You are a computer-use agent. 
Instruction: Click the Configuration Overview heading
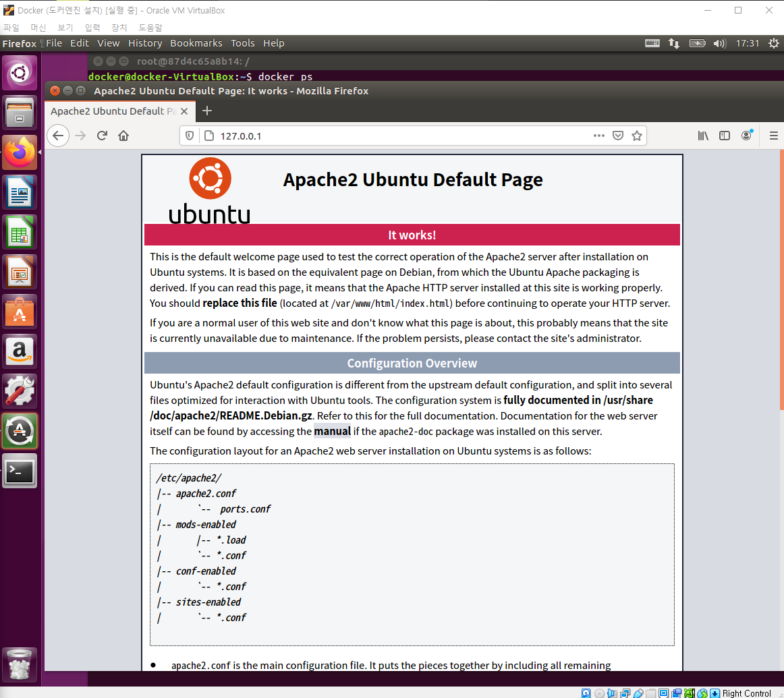pyautogui.click(x=412, y=363)
